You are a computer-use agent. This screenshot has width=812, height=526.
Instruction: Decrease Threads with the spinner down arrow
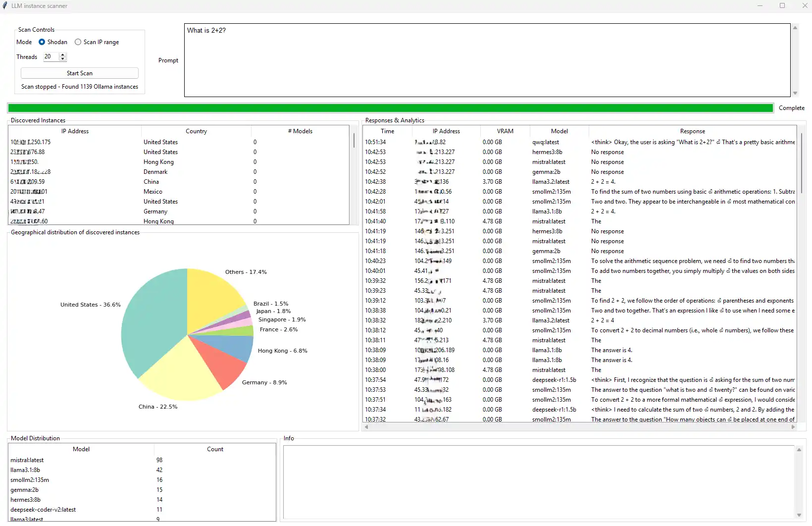[x=62, y=59]
